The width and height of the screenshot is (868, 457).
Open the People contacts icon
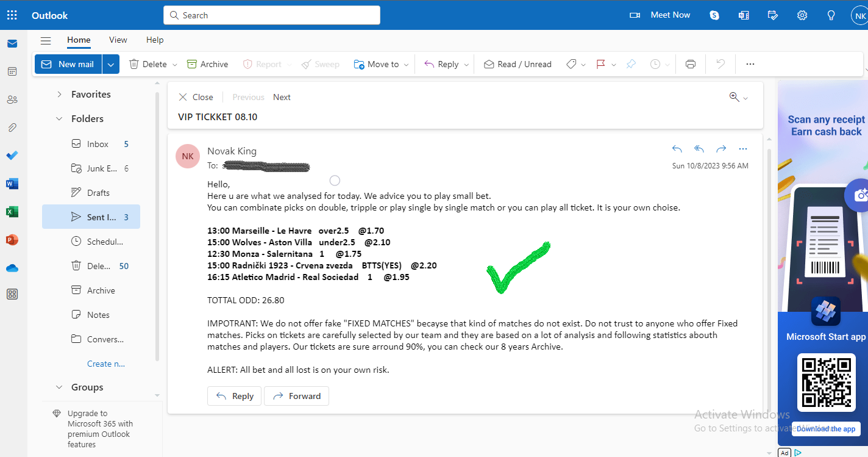[x=12, y=99]
